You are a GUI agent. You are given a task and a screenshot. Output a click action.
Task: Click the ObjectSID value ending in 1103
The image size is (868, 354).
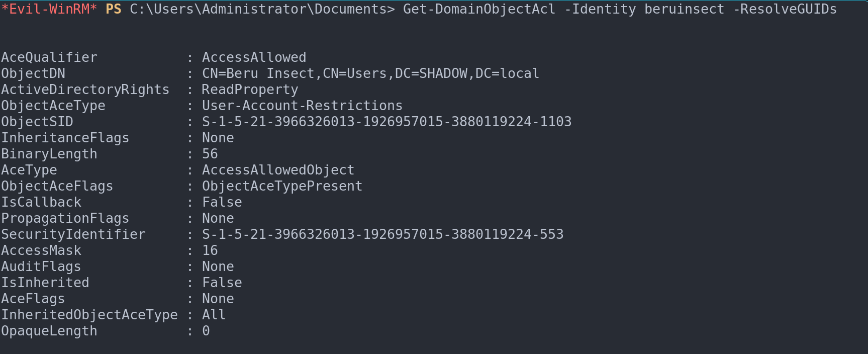click(387, 122)
